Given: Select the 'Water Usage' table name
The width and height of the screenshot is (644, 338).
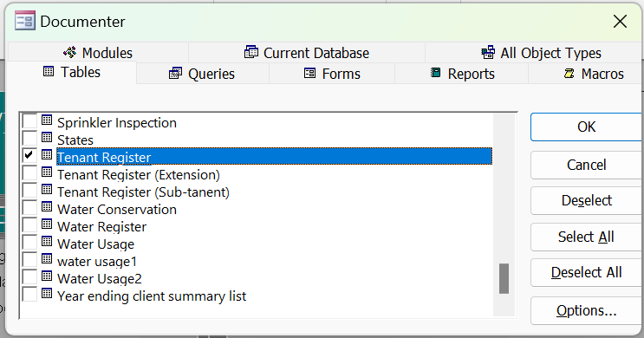Looking at the screenshot, I should click(x=95, y=244).
